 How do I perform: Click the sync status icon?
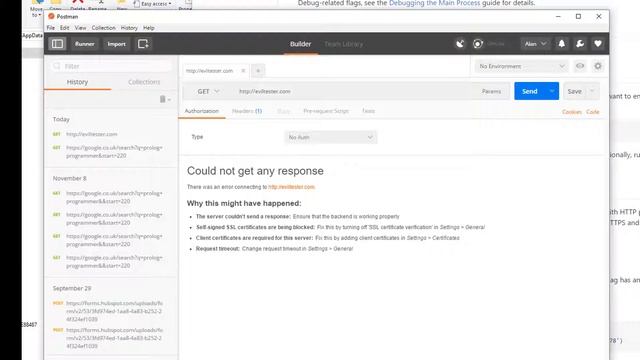(x=478, y=44)
